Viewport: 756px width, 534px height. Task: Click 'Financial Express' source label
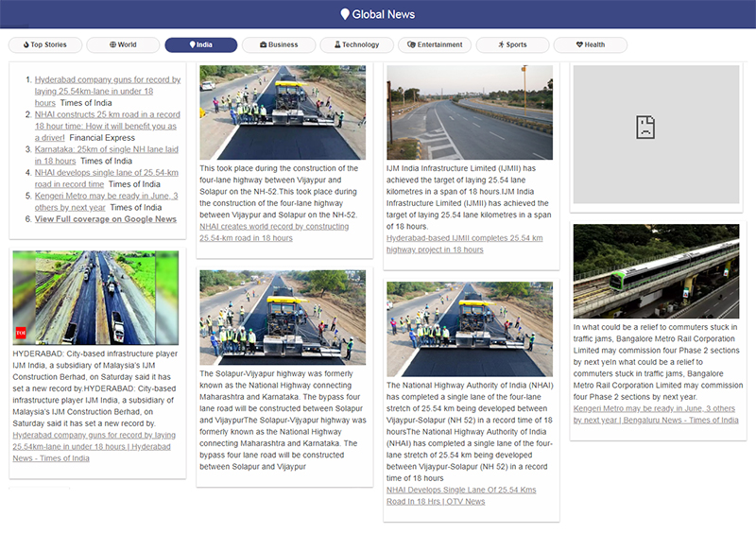point(102,138)
